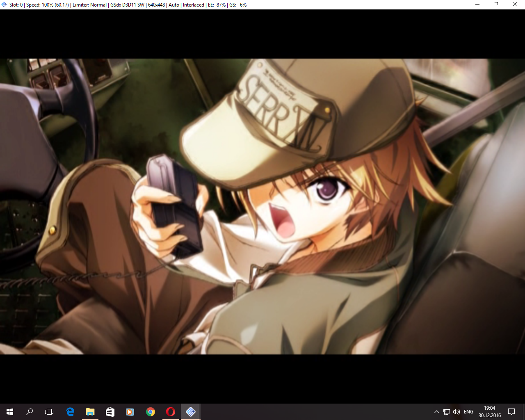Launch Microsoft Edge from the taskbar
The width and height of the screenshot is (525, 420).
(x=70, y=412)
